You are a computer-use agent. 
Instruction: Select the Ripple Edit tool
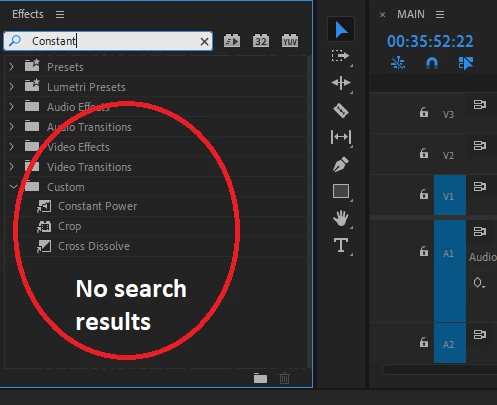(341, 83)
